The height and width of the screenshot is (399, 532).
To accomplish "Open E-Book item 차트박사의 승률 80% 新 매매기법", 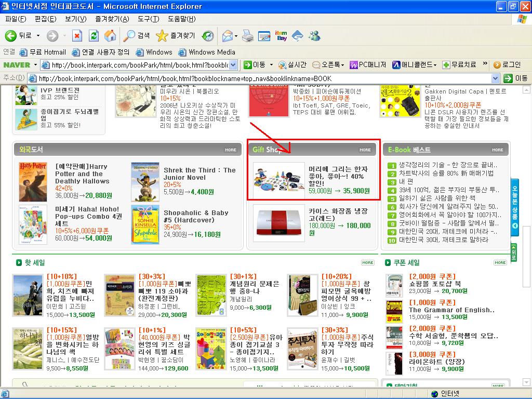I will (446, 174).
